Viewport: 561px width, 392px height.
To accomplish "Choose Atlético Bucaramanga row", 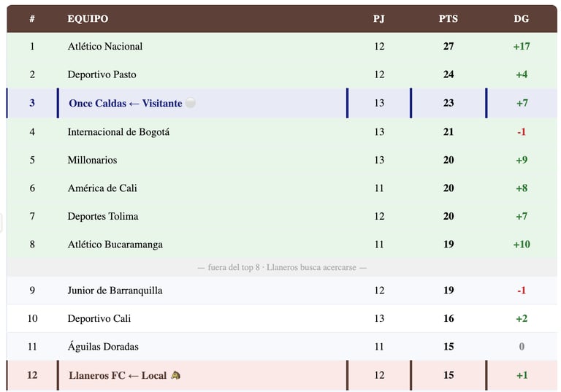I will click(x=115, y=245).
